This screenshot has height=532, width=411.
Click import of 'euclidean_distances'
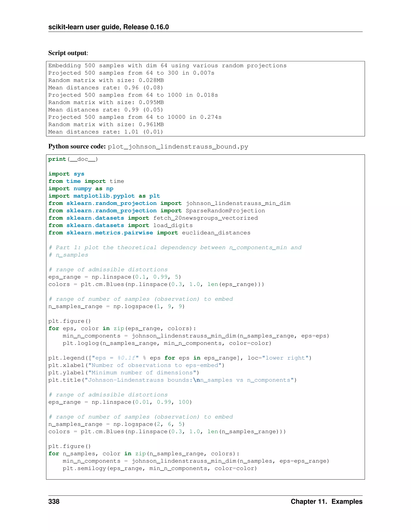click(149, 233)
